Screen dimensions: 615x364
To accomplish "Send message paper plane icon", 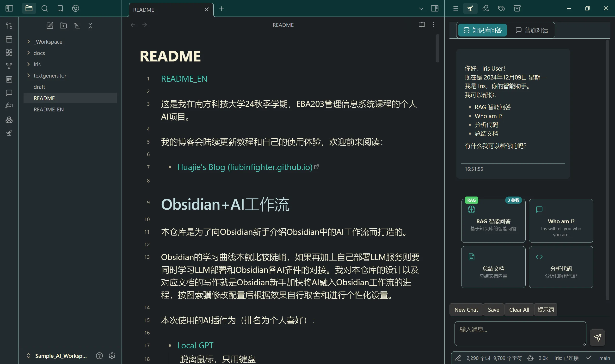I will tap(597, 338).
